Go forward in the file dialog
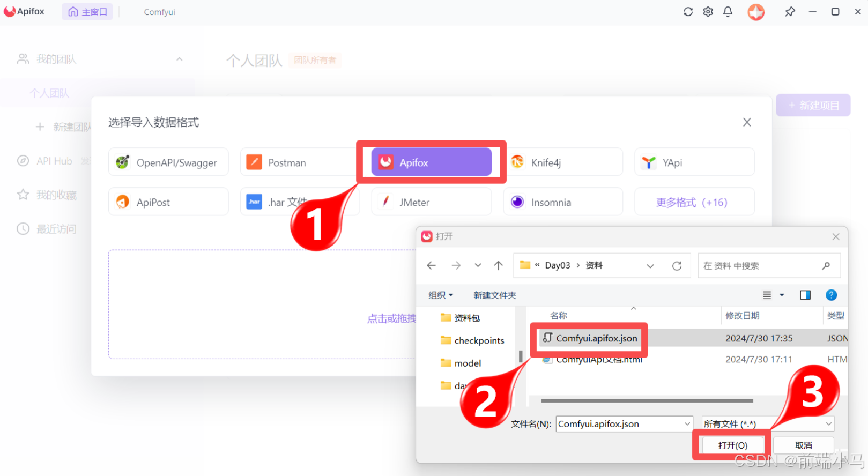 (x=456, y=265)
